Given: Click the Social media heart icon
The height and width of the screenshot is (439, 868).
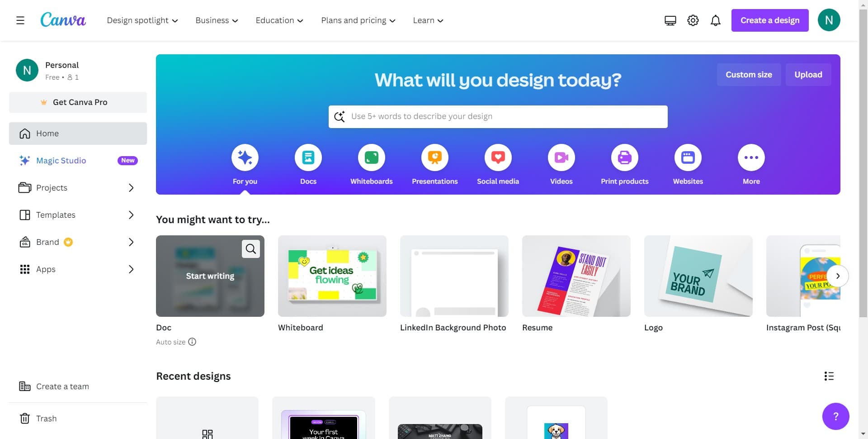Looking at the screenshot, I should tap(498, 157).
